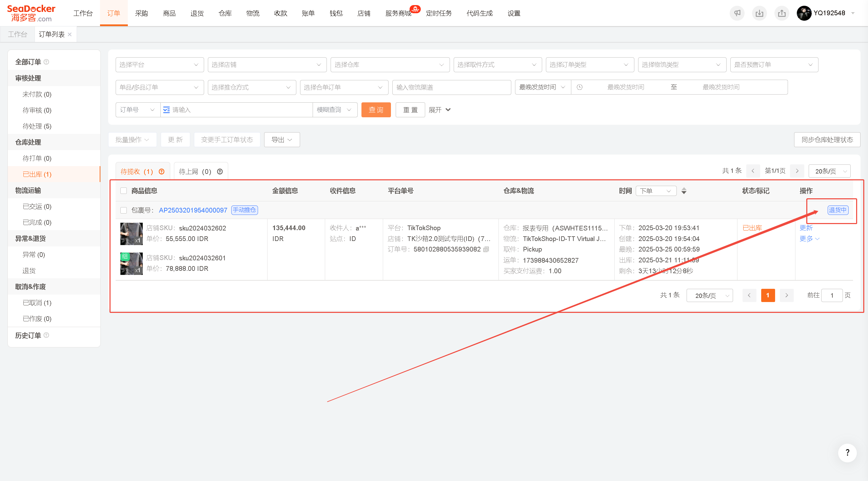
Task: Click bottom pagination next arrow
Action: (787, 295)
